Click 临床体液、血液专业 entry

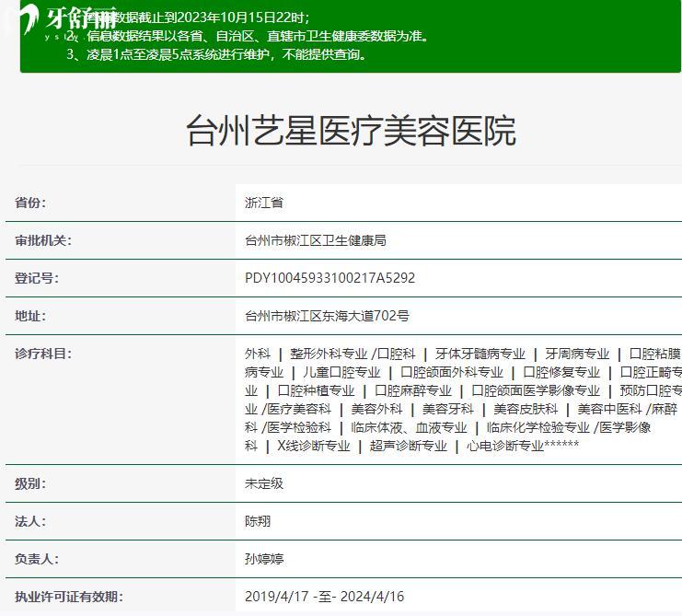tap(409, 427)
